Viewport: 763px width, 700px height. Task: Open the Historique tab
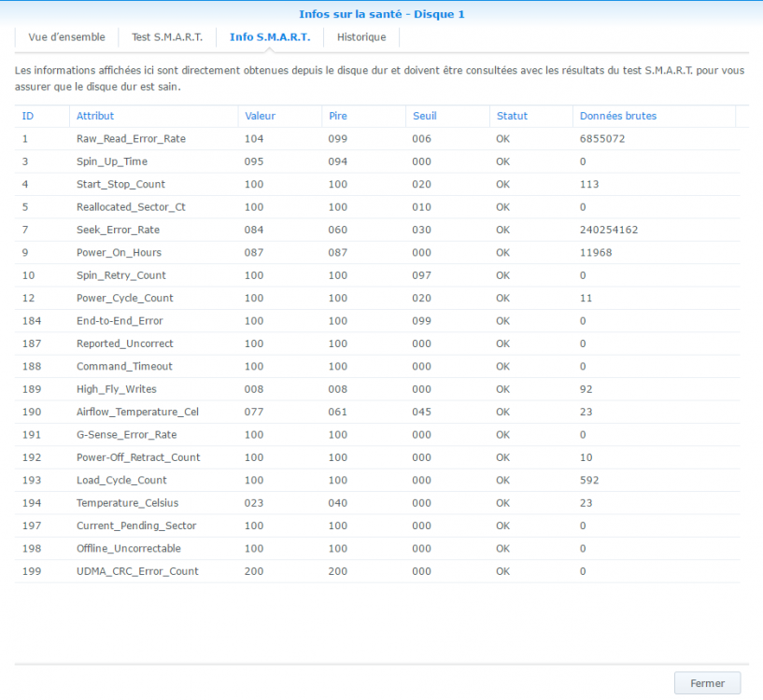point(361,37)
